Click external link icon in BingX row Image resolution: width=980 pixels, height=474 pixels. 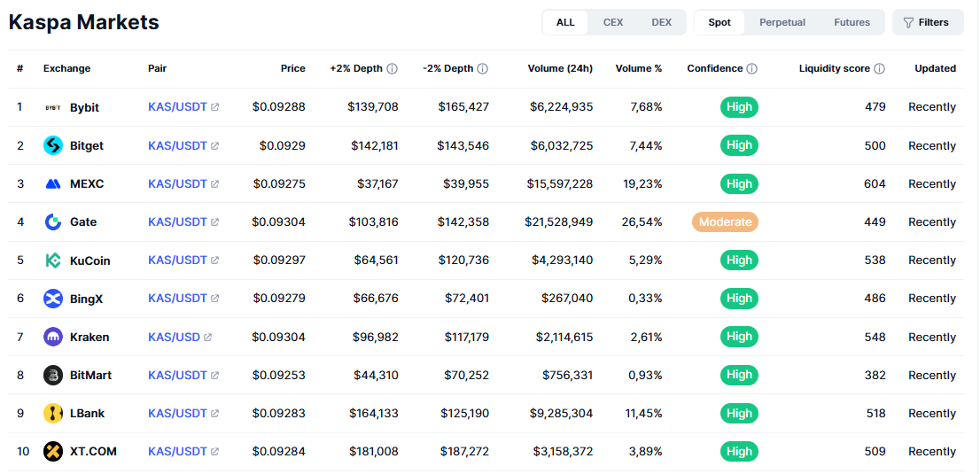click(215, 299)
